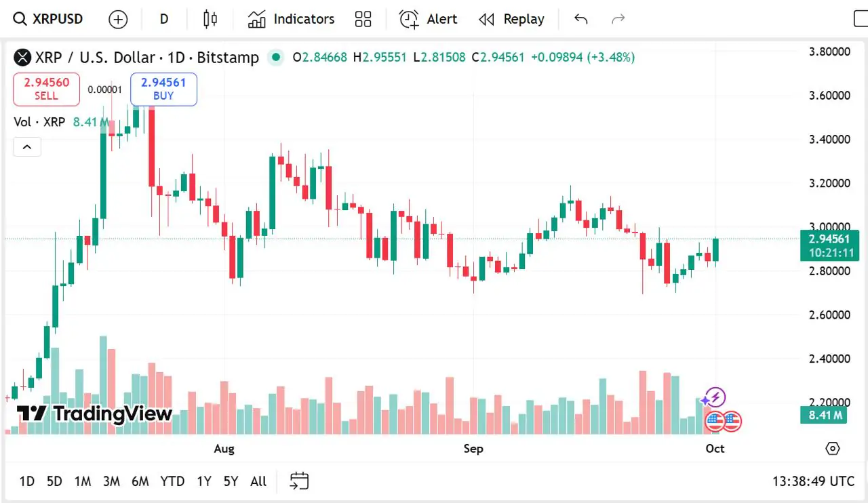868x503 pixels.
Task: Create a price Alert
Action: pos(428,19)
